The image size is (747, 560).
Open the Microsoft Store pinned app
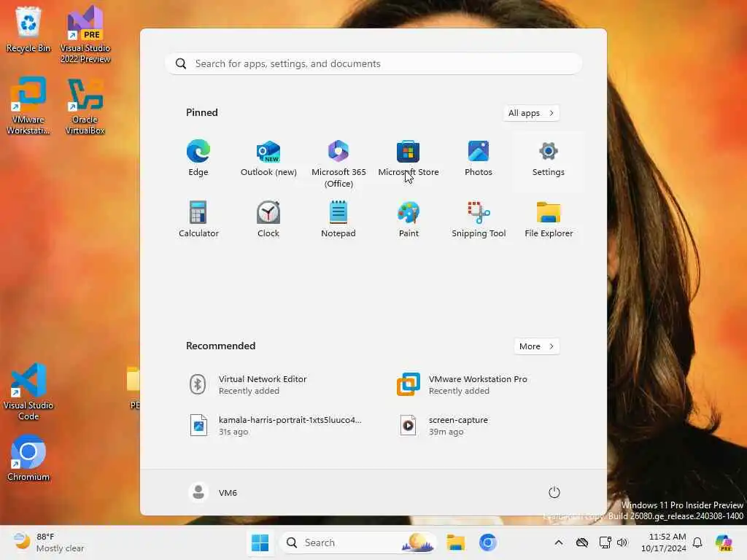click(x=409, y=158)
